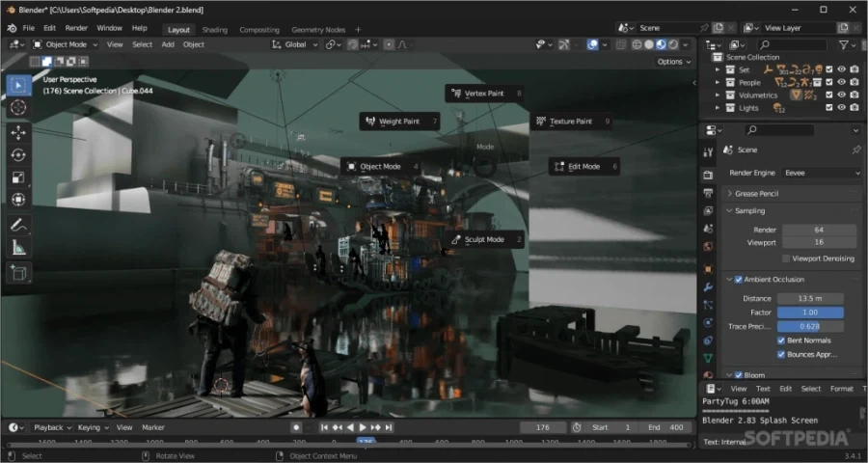This screenshot has width=868, height=463.
Task: Open the Render menu
Action: tap(76, 28)
